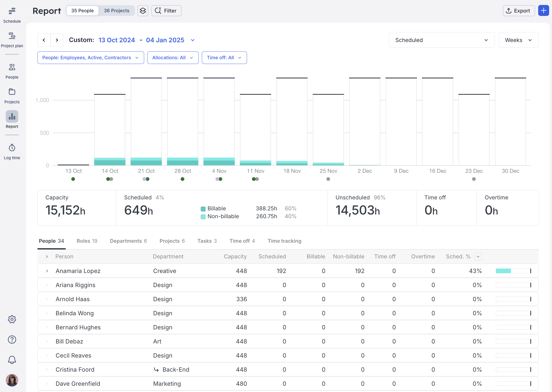The height and width of the screenshot is (392, 552).
Task: Open the Scheduled dropdown
Action: pyautogui.click(x=442, y=40)
